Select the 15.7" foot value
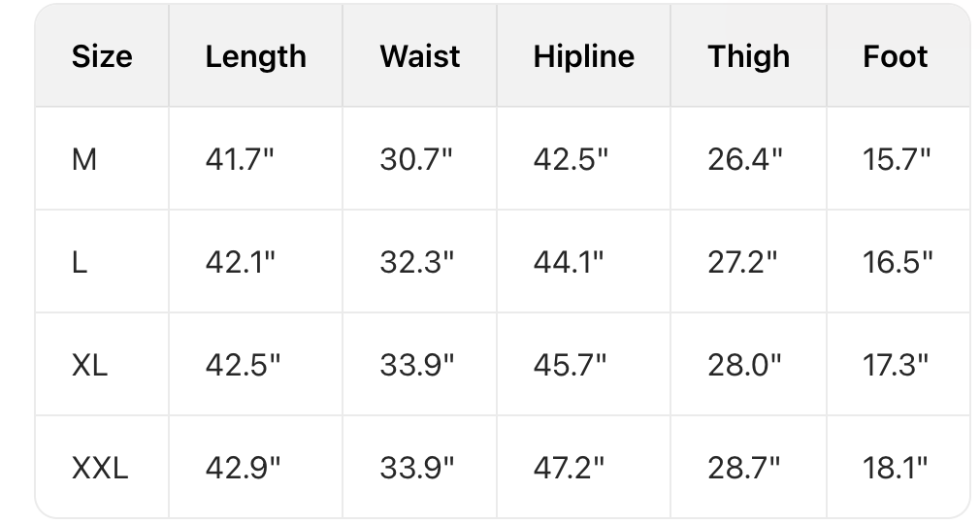 (x=897, y=159)
